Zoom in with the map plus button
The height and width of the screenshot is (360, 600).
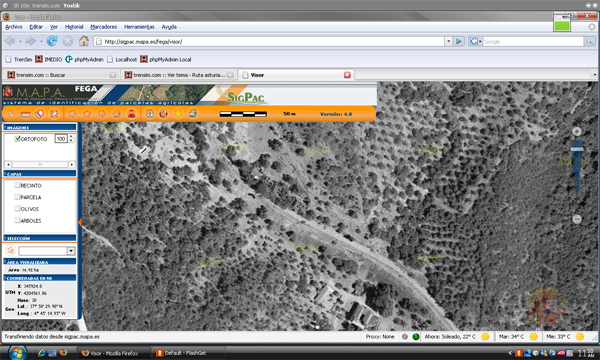click(x=577, y=131)
